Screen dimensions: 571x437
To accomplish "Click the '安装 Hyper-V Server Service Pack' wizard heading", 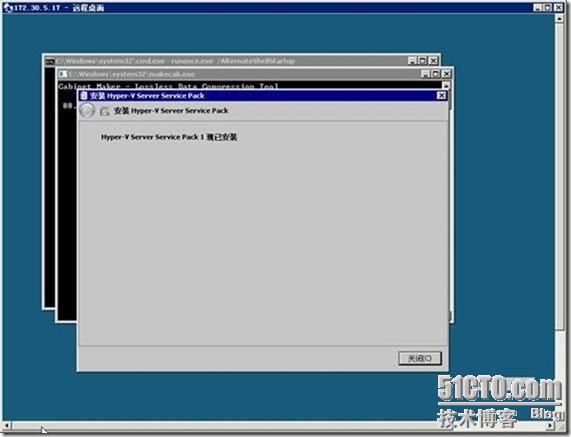I will click(x=171, y=111).
